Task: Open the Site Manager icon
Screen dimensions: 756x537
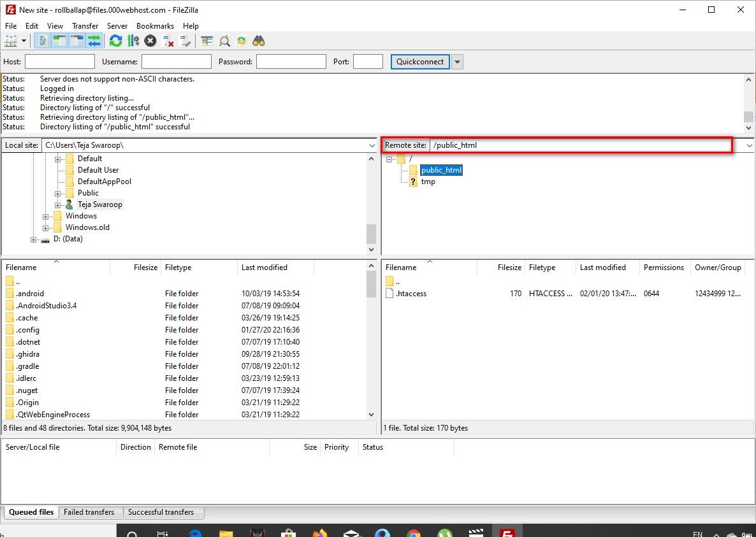Action: coord(11,41)
